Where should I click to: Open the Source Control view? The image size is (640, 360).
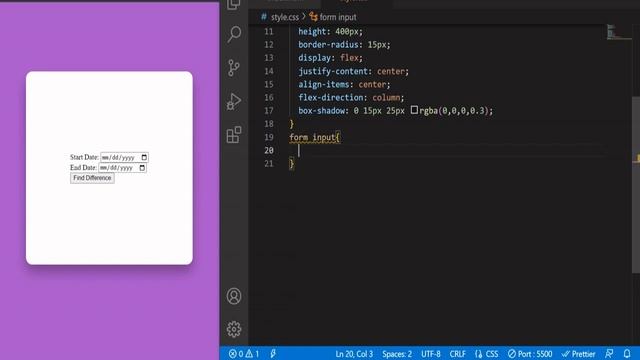[234, 68]
